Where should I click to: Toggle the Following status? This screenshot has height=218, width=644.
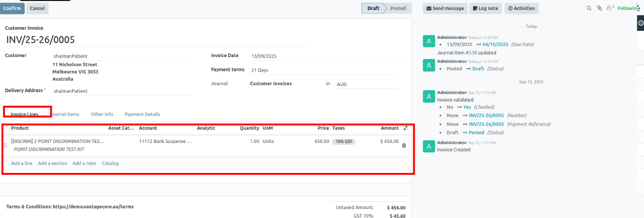tap(628, 8)
